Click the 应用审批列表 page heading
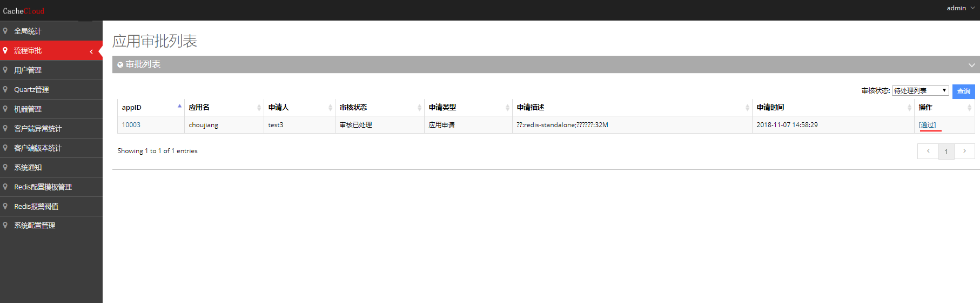Viewport: 980px width, 303px height. click(x=155, y=41)
